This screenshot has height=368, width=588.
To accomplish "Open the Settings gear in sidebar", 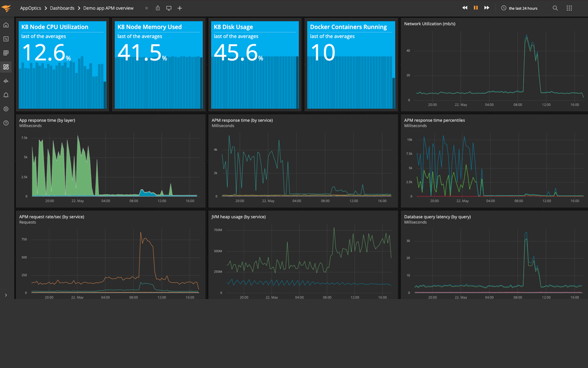I will click(6, 109).
